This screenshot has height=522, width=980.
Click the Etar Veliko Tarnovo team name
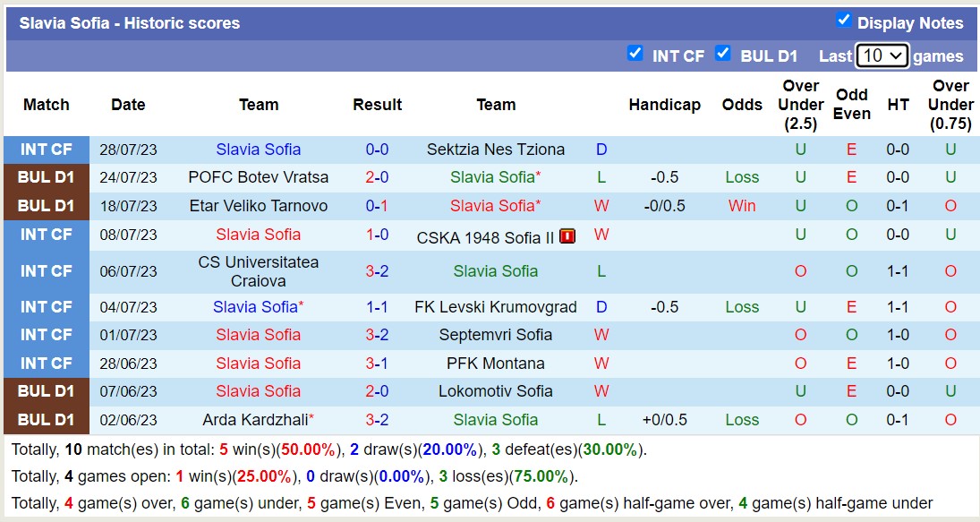[259, 206]
